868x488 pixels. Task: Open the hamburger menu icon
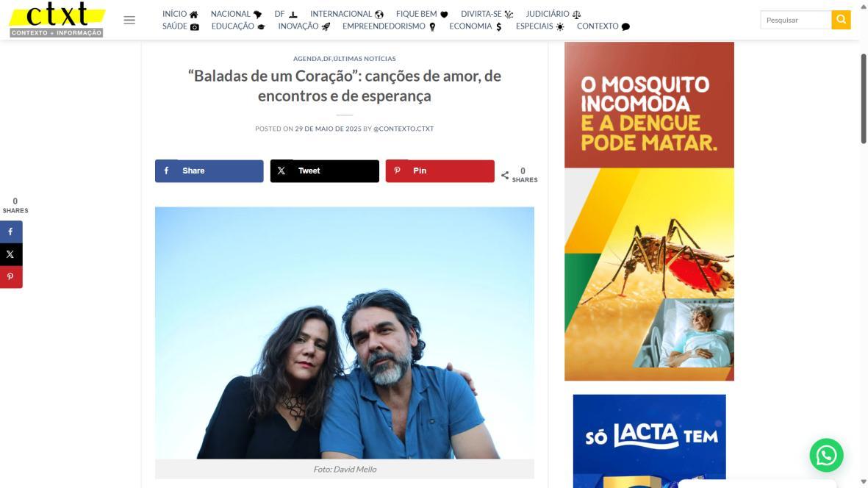129,21
